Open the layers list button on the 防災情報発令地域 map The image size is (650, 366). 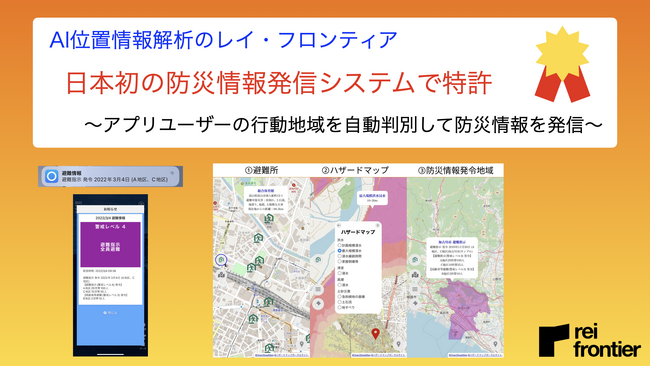(x=415, y=289)
